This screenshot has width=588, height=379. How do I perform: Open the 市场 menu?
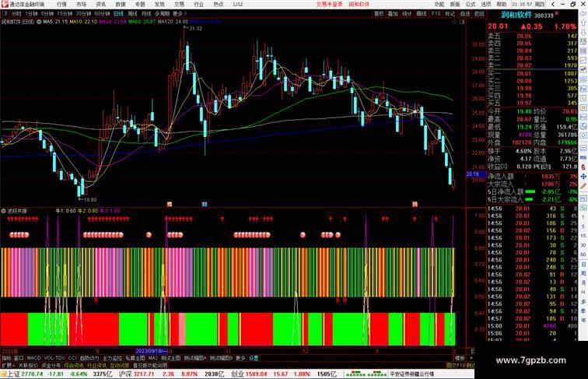click(81, 4)
